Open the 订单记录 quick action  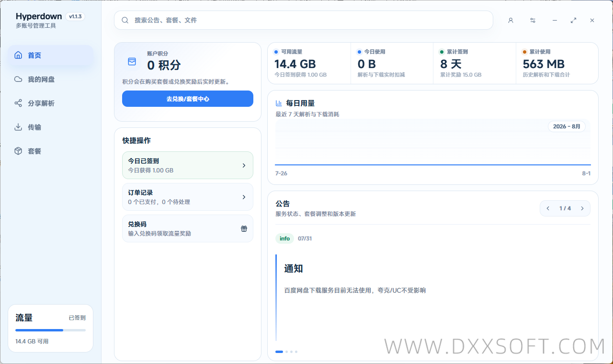coord(188,197)
